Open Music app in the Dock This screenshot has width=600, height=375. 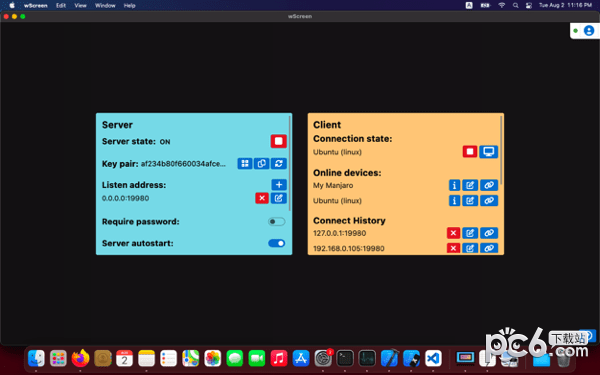pos(279,359)
